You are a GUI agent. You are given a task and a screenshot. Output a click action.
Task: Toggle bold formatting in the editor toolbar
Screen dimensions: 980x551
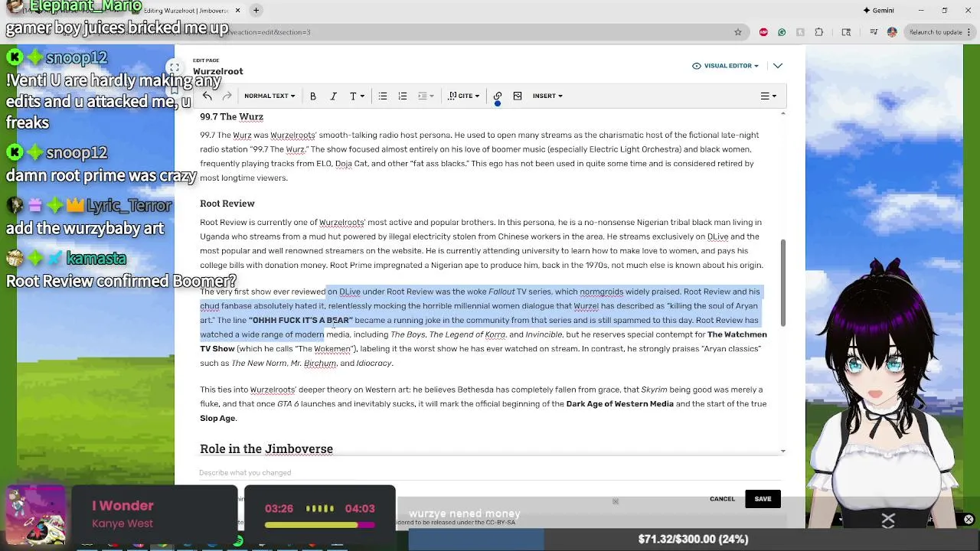tap(312, 96)
